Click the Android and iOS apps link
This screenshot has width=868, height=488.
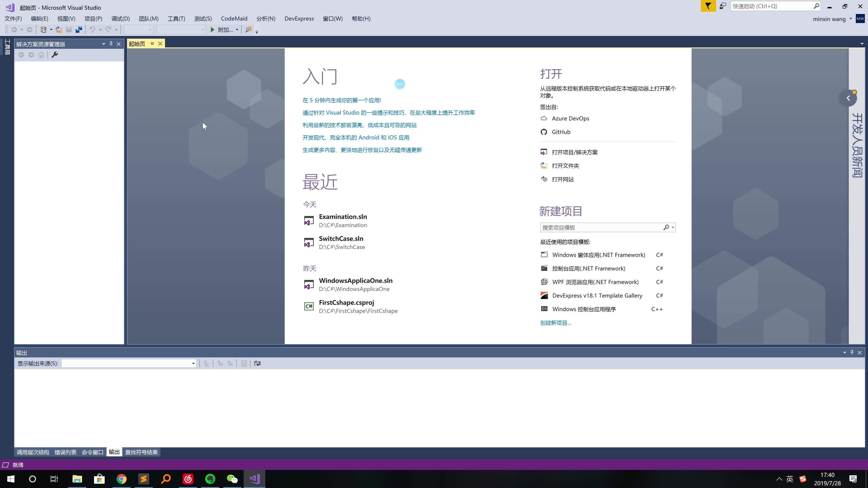point(356,137)
